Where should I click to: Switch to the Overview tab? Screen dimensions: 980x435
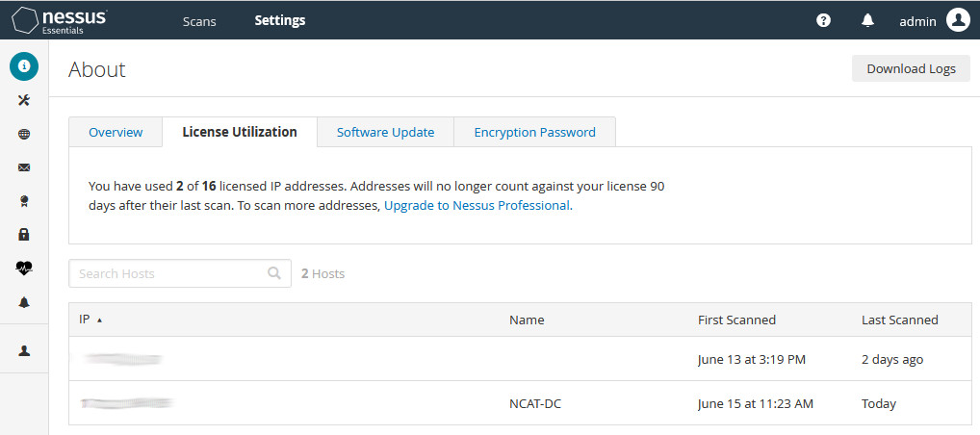click(116, 132)
